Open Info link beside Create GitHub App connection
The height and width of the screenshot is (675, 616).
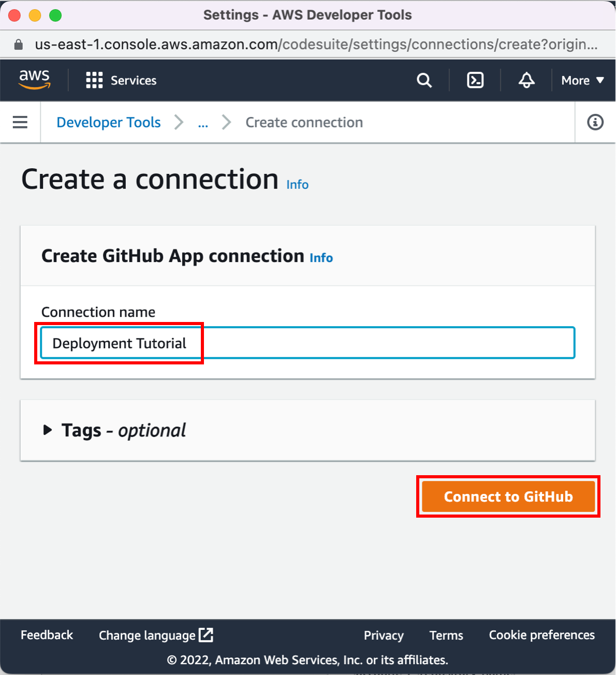(x=321, y=258)
